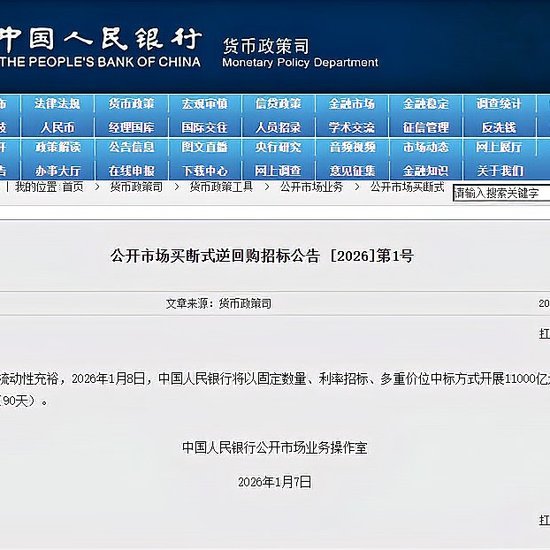Click the 文章来源: 货币政策司 line

point(219,303)
